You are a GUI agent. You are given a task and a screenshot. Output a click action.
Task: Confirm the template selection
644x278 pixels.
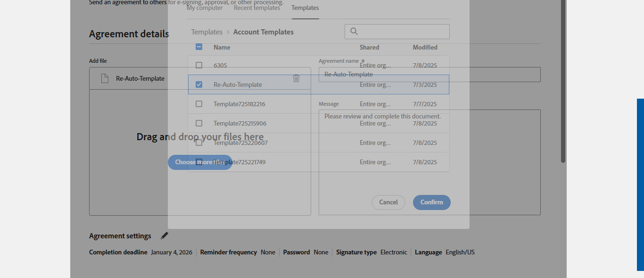tap(432, 202)
